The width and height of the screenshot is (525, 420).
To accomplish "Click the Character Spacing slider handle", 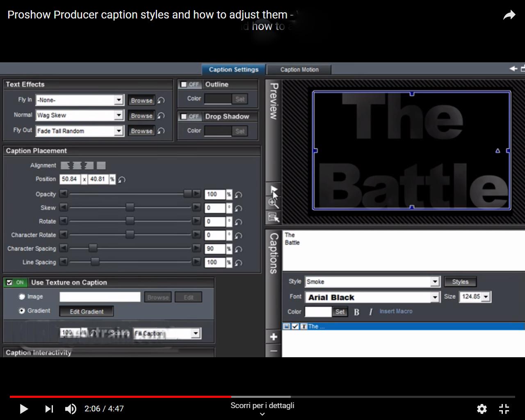I will pyautogui.click(x=93, y=248).
